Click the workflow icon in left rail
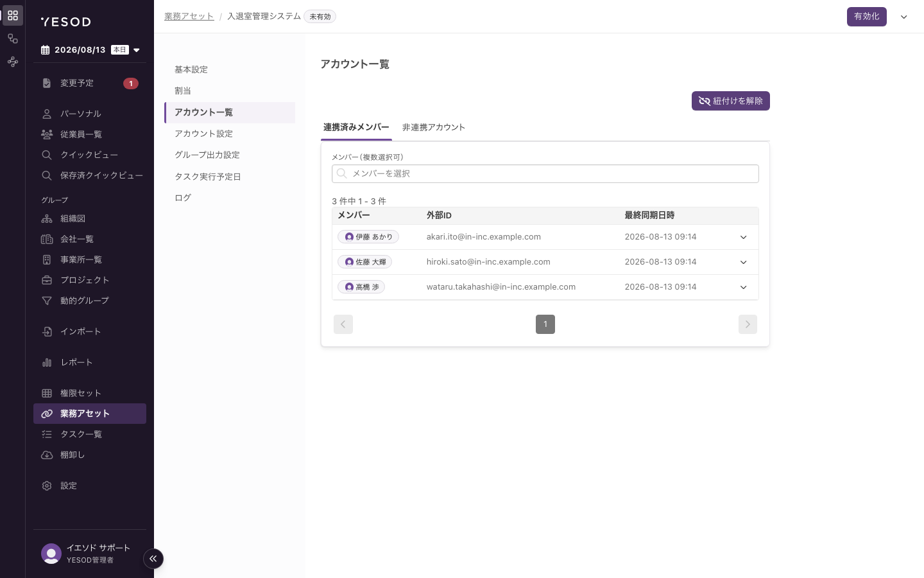 tap(13, 39)
